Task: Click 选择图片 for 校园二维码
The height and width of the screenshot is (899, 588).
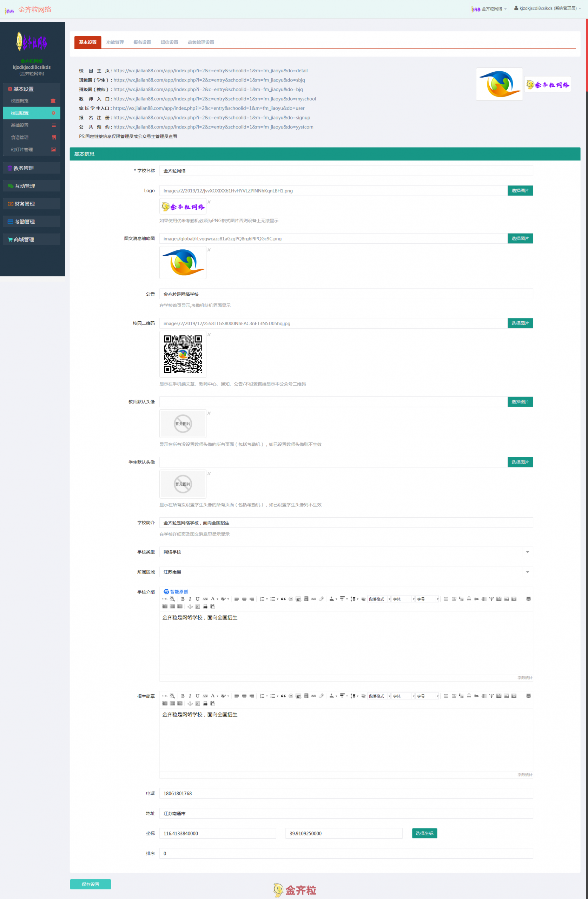Action: coord(520,323)
